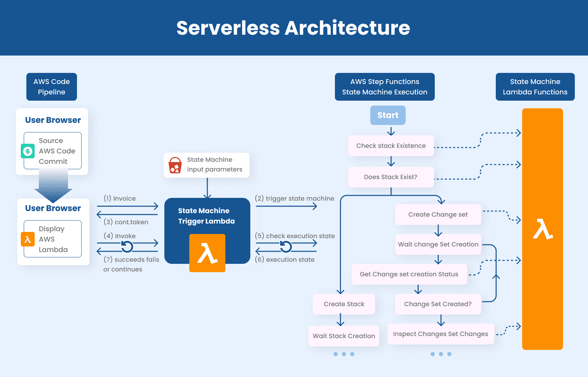The width and height of the screenshot is (588, 377).
Task: Open the AWS Code Pipeline header tab
Action: pyautogui.click(x=52, y=87)
